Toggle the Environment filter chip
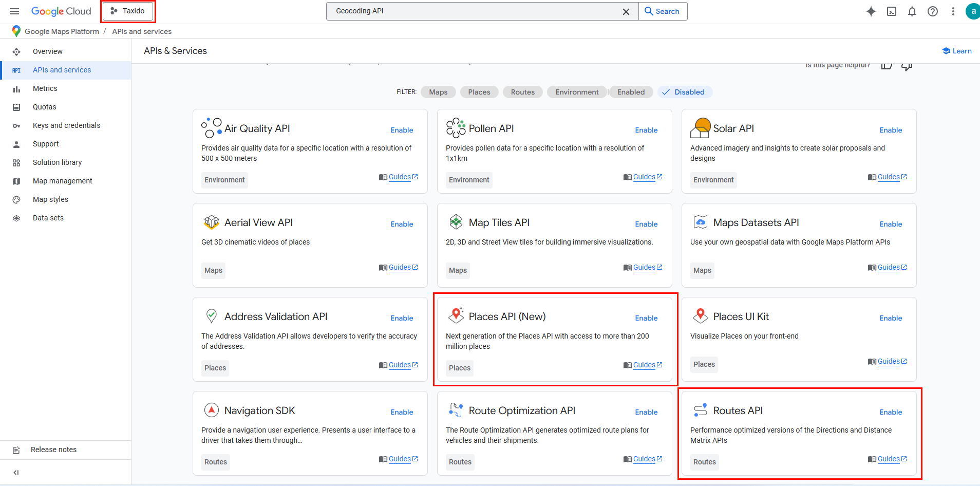 (x=577, y=92)
